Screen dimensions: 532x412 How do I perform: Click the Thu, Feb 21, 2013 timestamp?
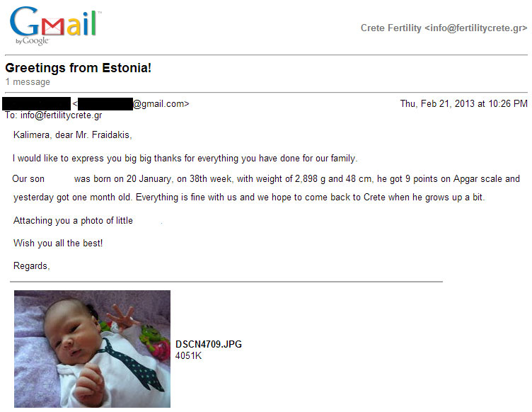(x=463, y=103)
